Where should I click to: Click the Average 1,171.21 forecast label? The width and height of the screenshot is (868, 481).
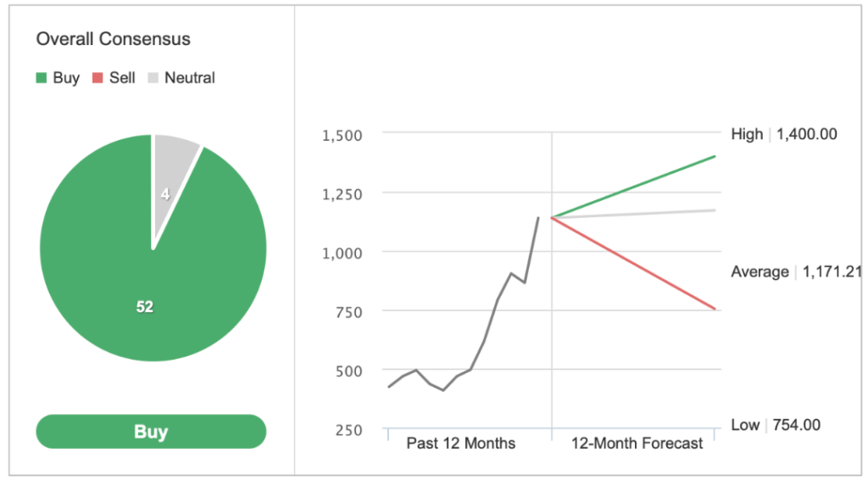[x=797, y=271]
